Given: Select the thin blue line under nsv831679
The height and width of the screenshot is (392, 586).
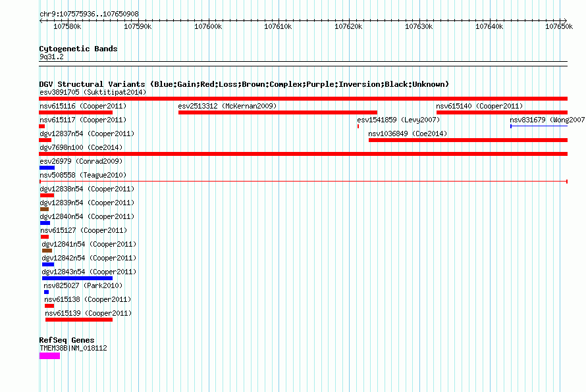Looking at the screenshot, I should coord(539,126).
